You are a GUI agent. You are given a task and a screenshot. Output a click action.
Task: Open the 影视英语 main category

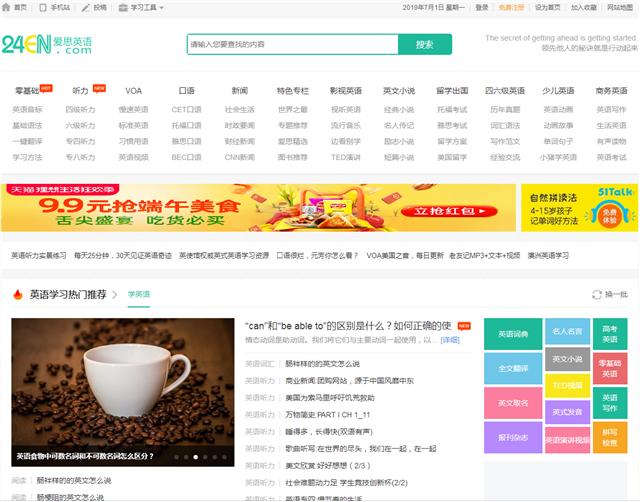pos(346,91)
